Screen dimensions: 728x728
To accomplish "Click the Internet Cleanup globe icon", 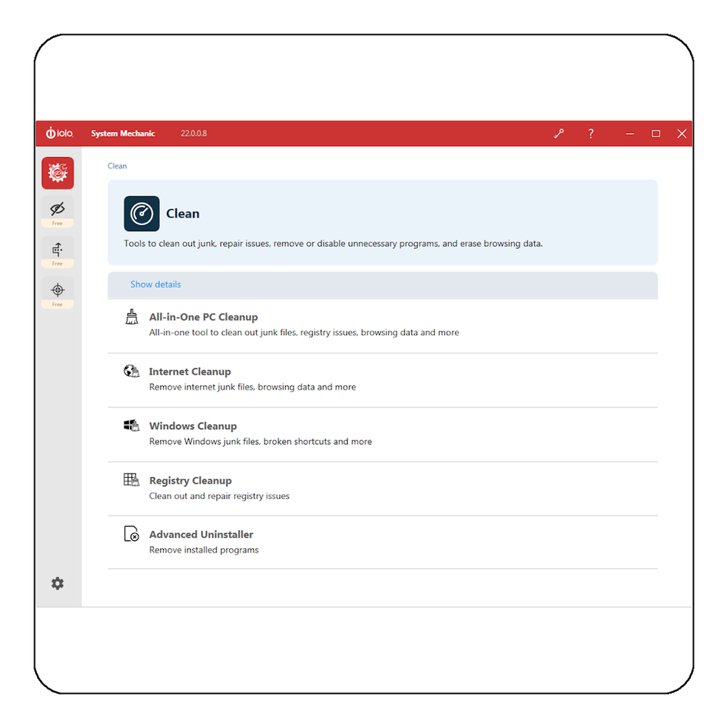I will pos(131,371).
